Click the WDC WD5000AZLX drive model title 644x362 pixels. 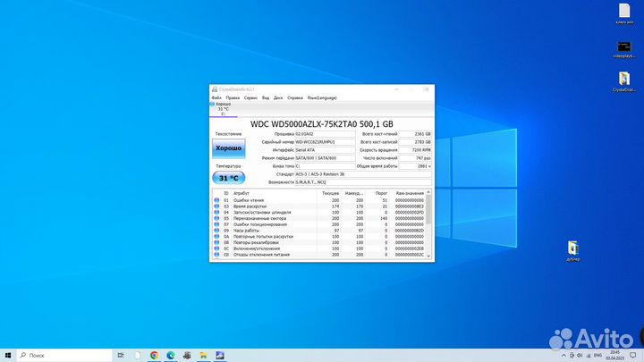tap(322, 124)
